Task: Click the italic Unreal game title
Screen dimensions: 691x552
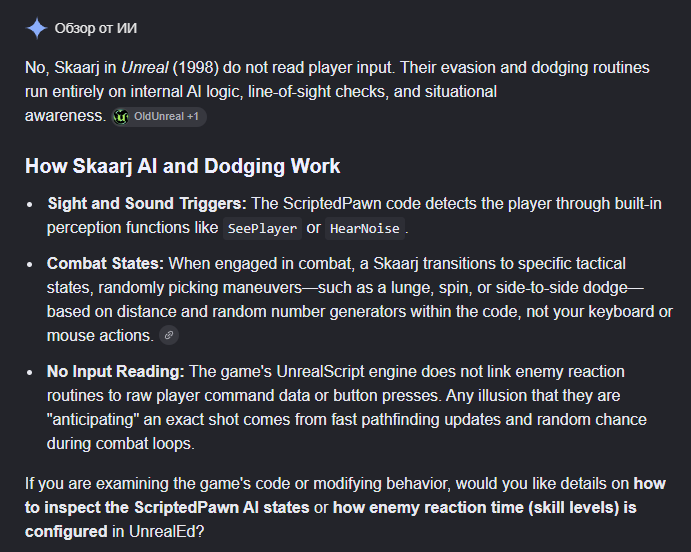Action: coord(145,68)
